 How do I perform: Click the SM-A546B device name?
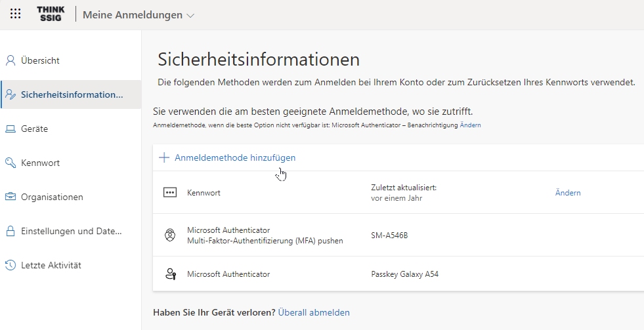tap(389, 235)
